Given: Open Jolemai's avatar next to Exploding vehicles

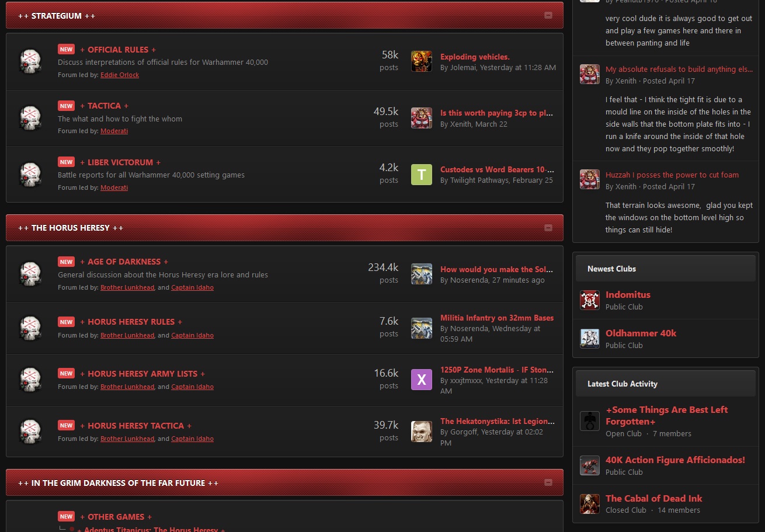Looking at the screenshot, I should (422, 61).
